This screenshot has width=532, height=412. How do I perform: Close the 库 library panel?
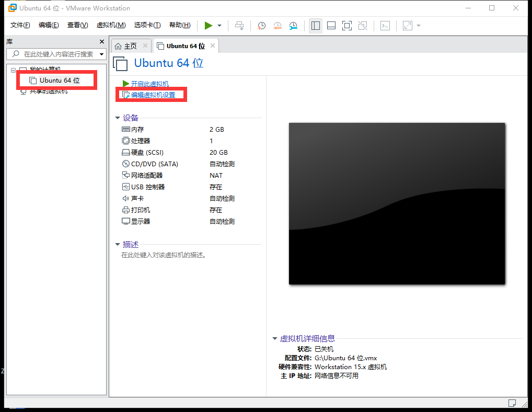[x=102, y=41]
